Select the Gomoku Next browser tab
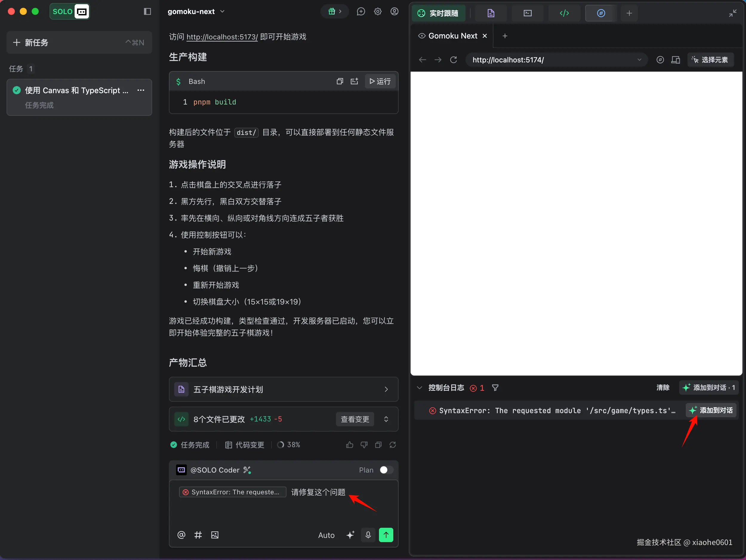The image size is (746, 560). click(x=452, y=36)
